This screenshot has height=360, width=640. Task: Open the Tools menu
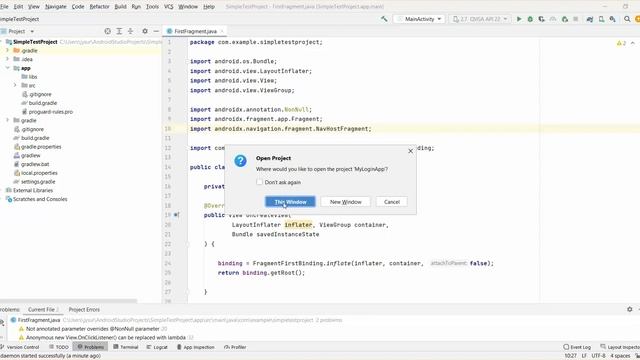[x=152, y=7]
